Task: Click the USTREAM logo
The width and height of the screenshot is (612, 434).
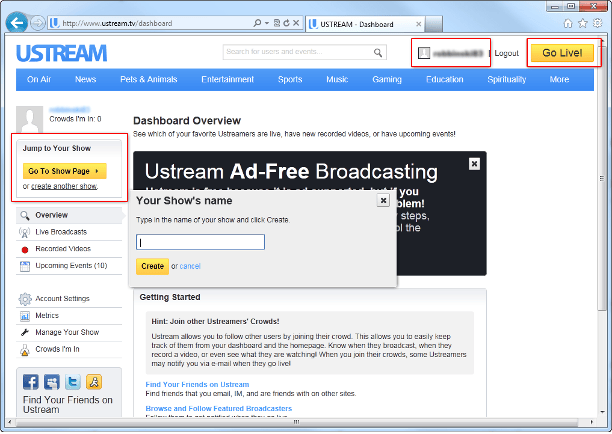Action: 61,53
